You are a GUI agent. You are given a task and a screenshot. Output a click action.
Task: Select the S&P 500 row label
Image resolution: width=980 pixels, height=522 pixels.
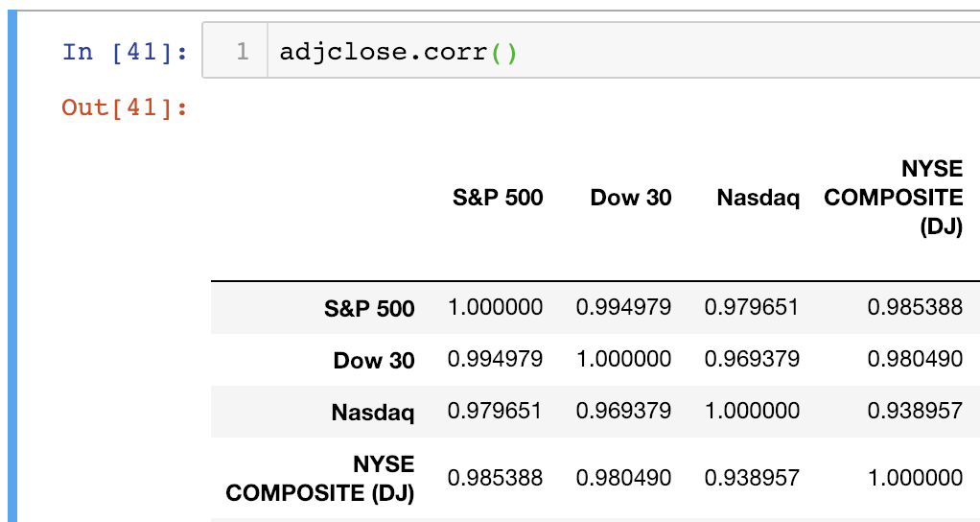click(x=369, y=308)
